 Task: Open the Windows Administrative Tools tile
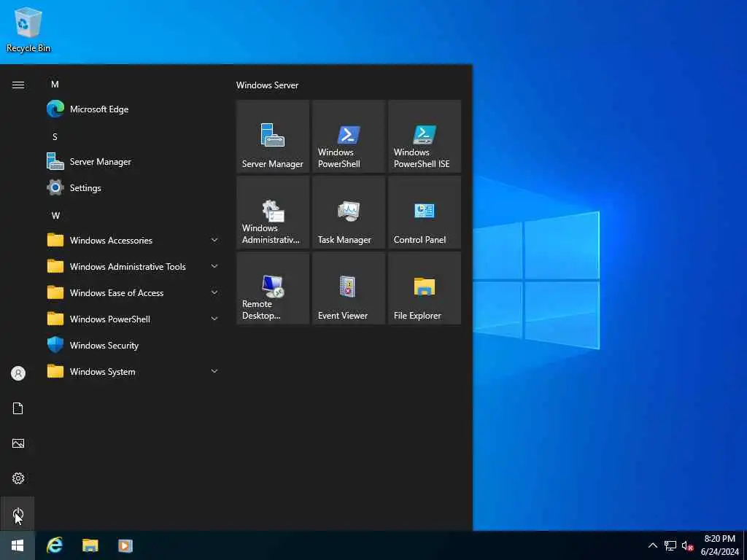click(273, 212)
